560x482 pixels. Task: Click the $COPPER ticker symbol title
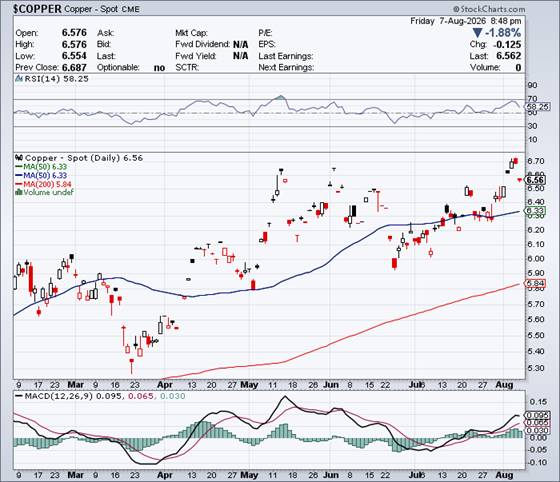pos(37,9)
